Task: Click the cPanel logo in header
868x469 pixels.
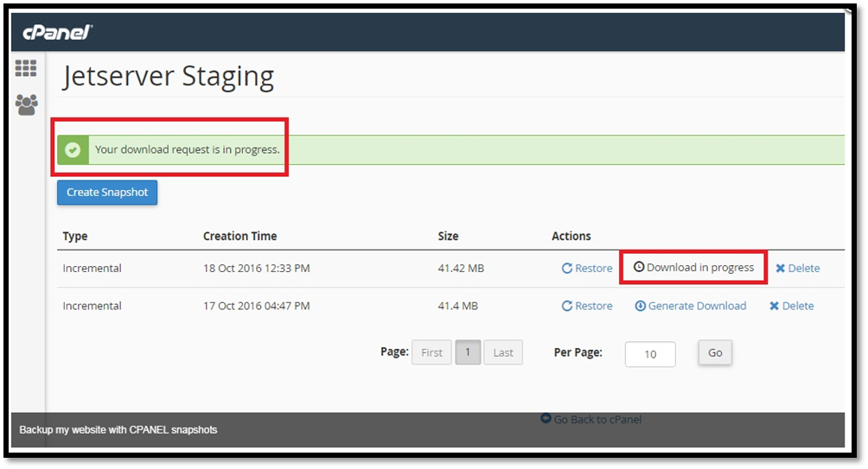Action: [x=58, y=33]
